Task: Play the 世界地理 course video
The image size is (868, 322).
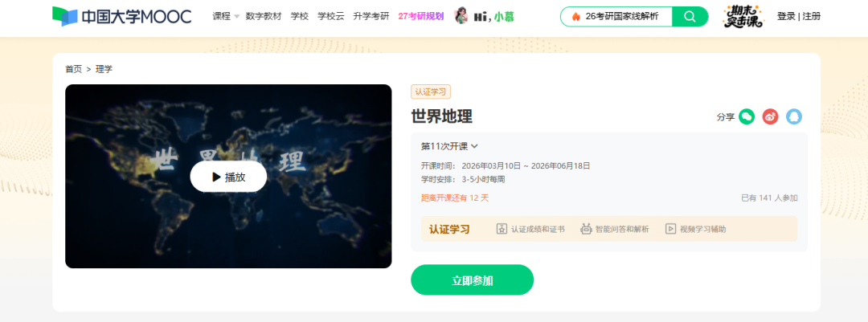Action: click(x=228, y=177)
